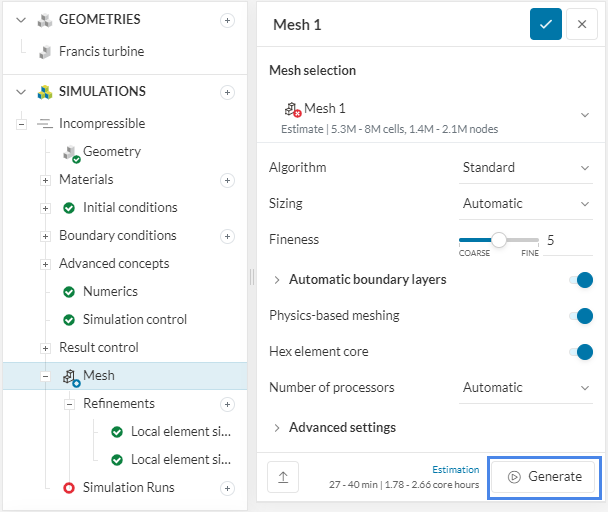Add a boundary condition via plus icon
The width and height of the screenshot is (608, 512).
[227, 236]
